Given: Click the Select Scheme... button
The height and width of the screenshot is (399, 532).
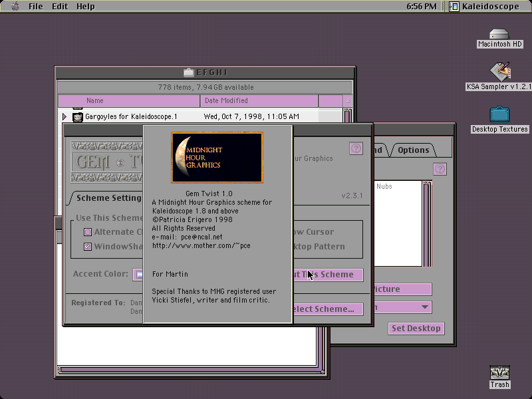Looking at the screenshot, I should (328, 309).
